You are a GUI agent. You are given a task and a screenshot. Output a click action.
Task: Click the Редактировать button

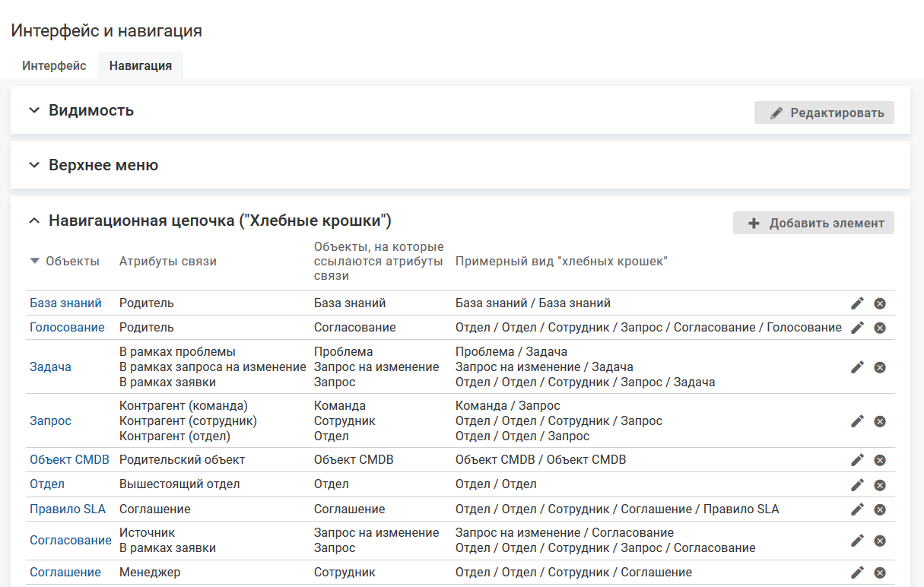[824, 113]
